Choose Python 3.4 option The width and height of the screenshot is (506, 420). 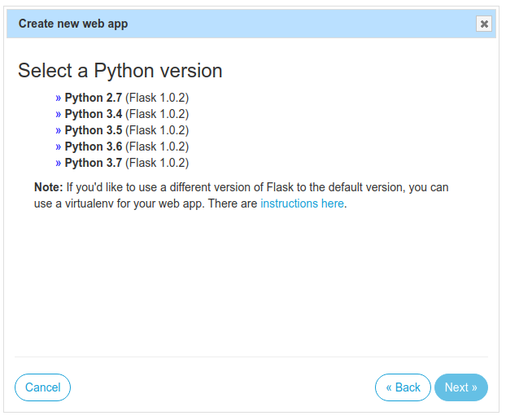tap(93, 114)
